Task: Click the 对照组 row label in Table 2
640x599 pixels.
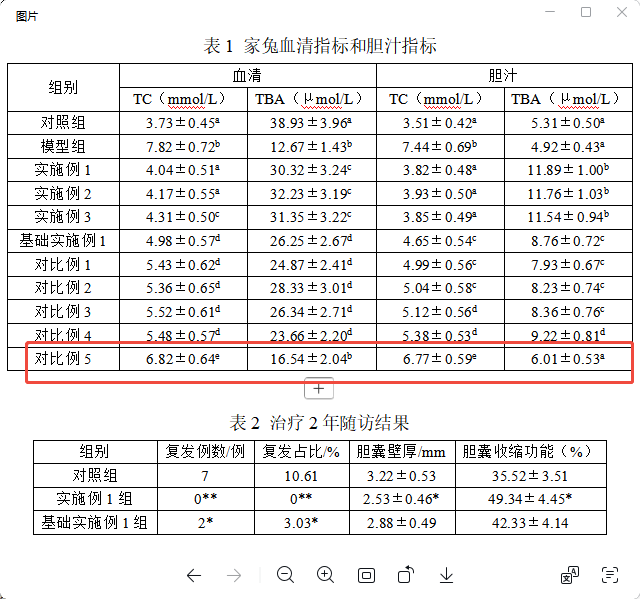Action: tap(95, 475)
